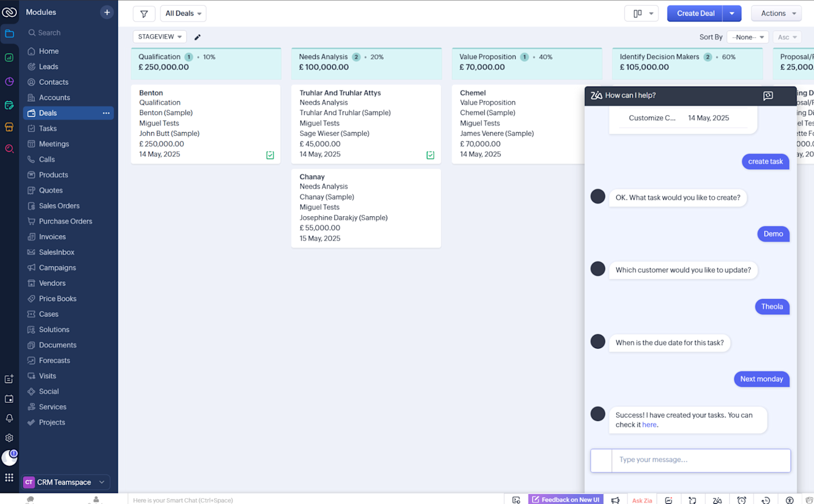Viewport: 814px width, 504px height.
Task: Open the calendar icon in the lower rail
Action: (x=9, y=399)
